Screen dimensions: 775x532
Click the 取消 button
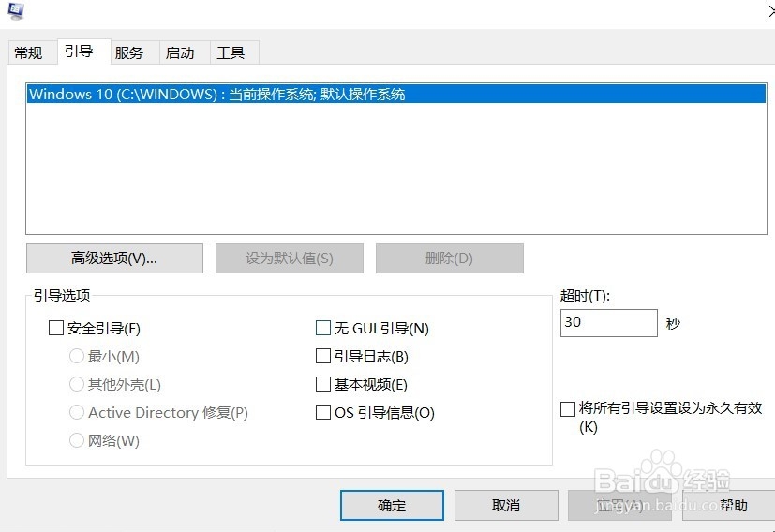pyautogui.click(x=506, y=506)
